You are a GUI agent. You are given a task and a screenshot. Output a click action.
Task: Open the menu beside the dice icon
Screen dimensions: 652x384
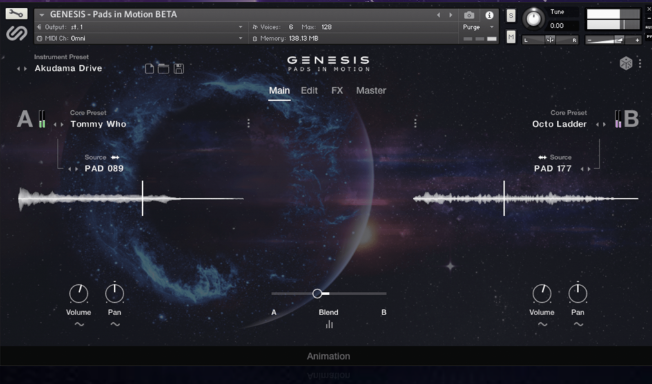(x=640, y=63)
